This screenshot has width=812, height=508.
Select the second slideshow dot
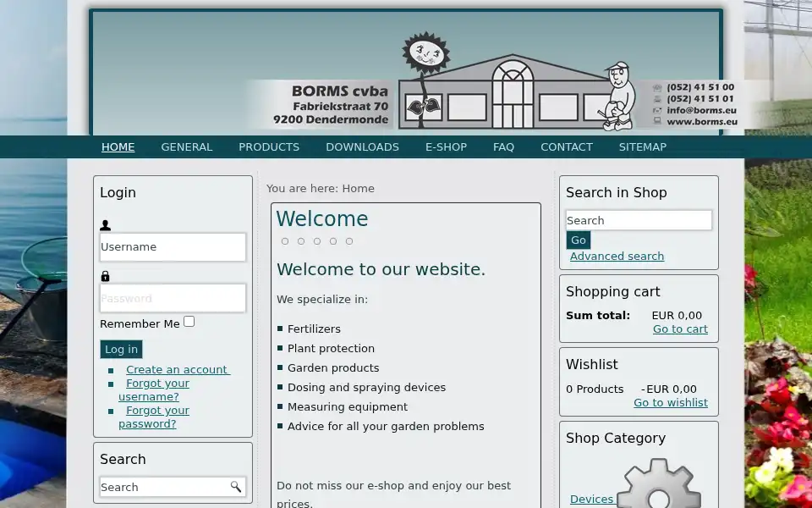[x=301, y=241]
